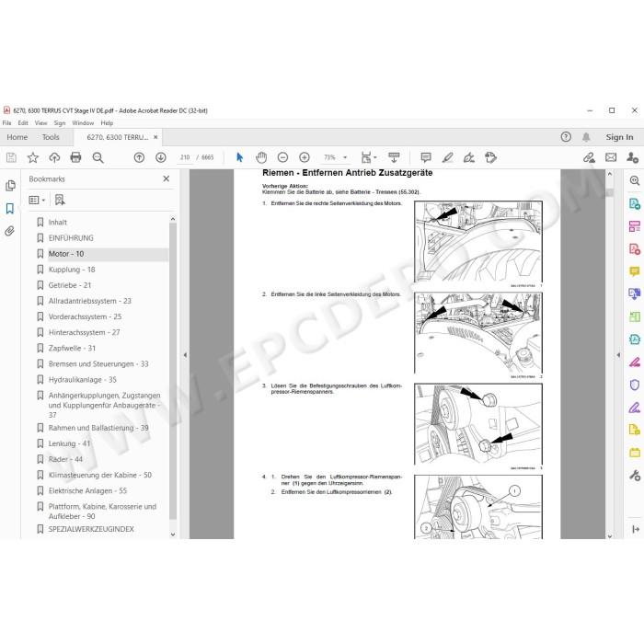Open the bookmarks options dropdown
The height and width of the screenshot is (644, 644).
[x=37, y=200]
